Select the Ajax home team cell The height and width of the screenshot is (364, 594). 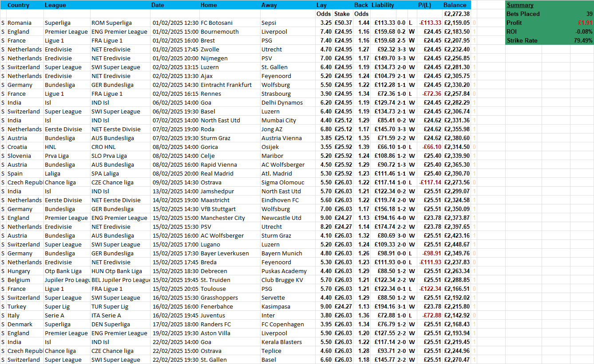(230, 76)
